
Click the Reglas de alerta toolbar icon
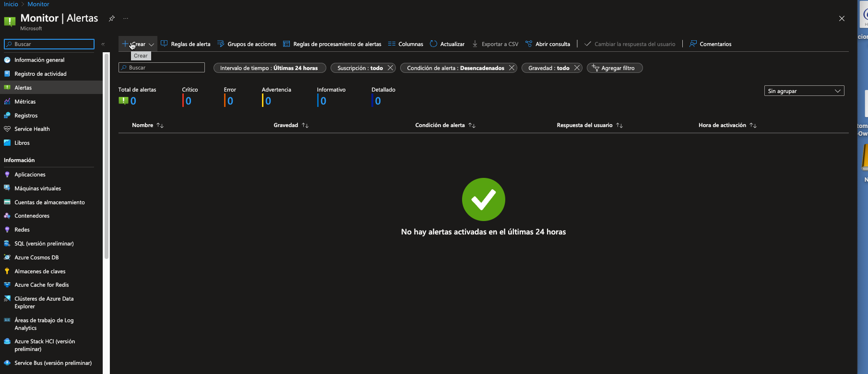(164, 44)
